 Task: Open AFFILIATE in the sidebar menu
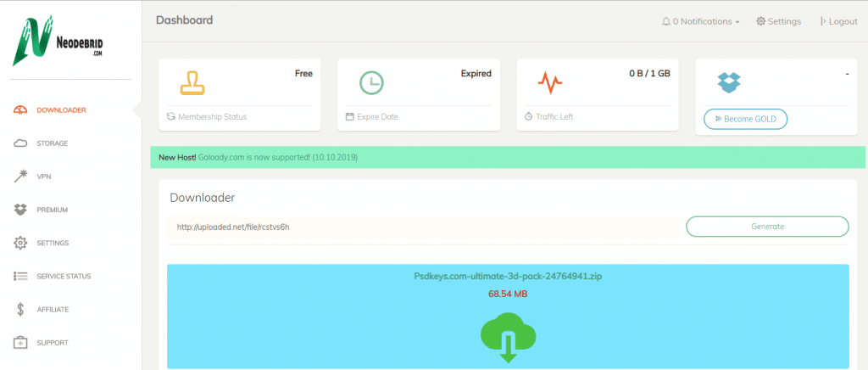tap(53, 309)
